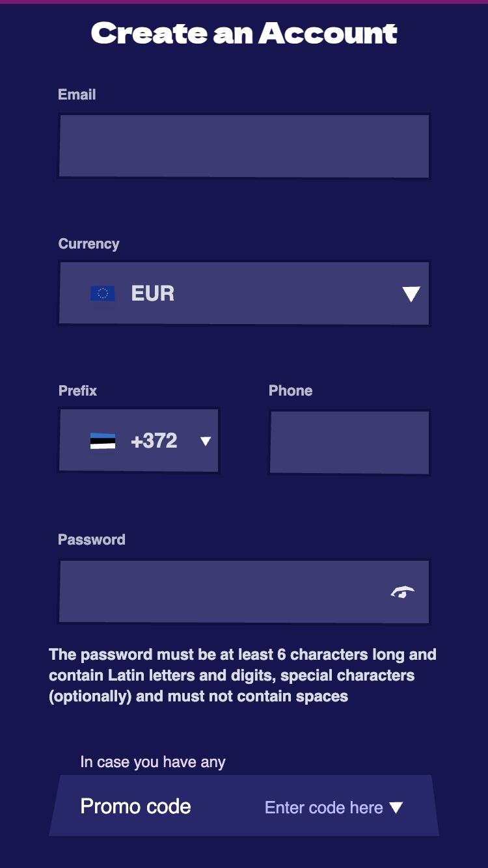
Task: Click inside the Password field
Action: coord(221,591)
